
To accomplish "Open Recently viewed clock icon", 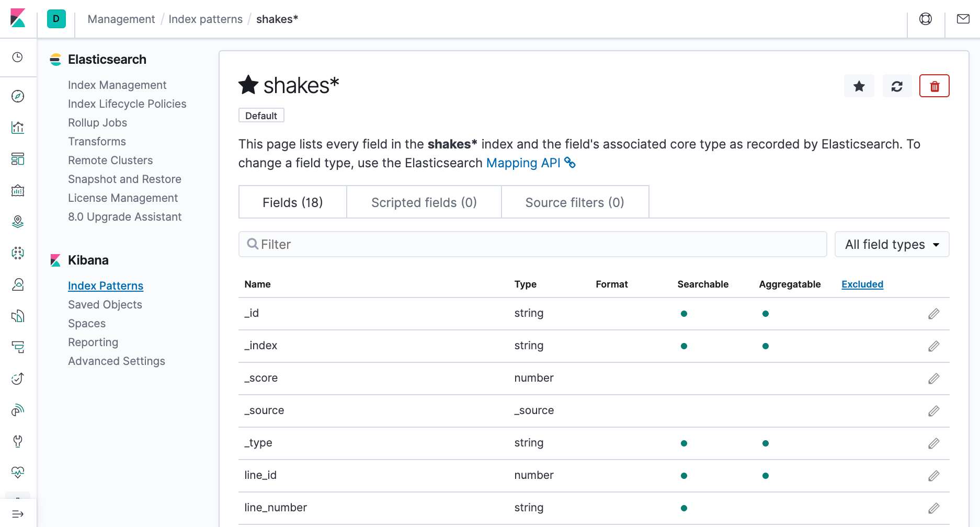I will coord(18,57).
